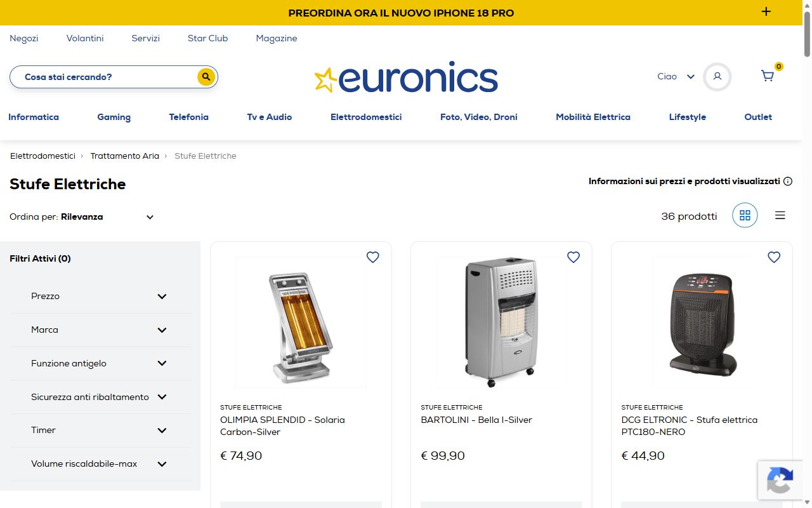Open the Magazine link
This screenshot has width=812, height=508.
pyautogui.click(x=277, y=38)
